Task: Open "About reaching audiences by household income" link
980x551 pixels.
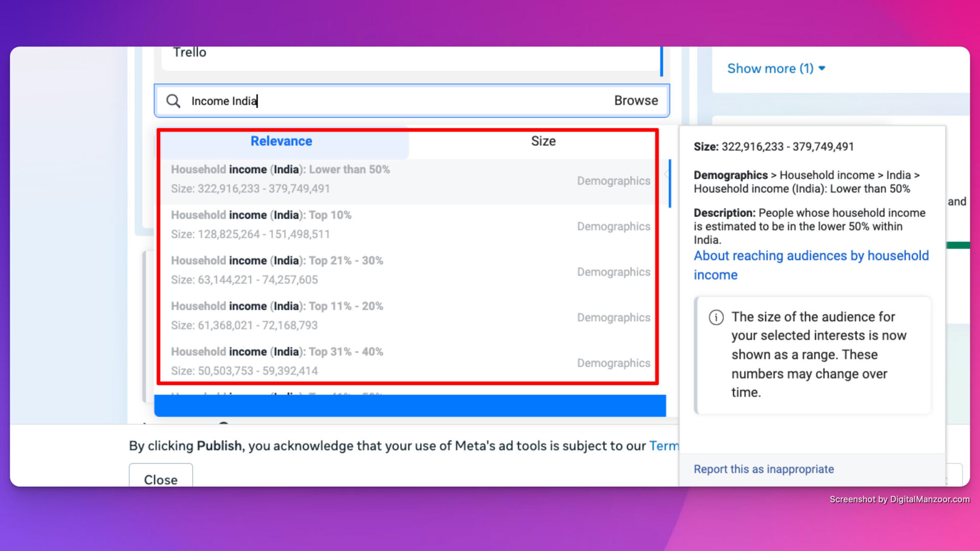Action: tap(811, 265)
